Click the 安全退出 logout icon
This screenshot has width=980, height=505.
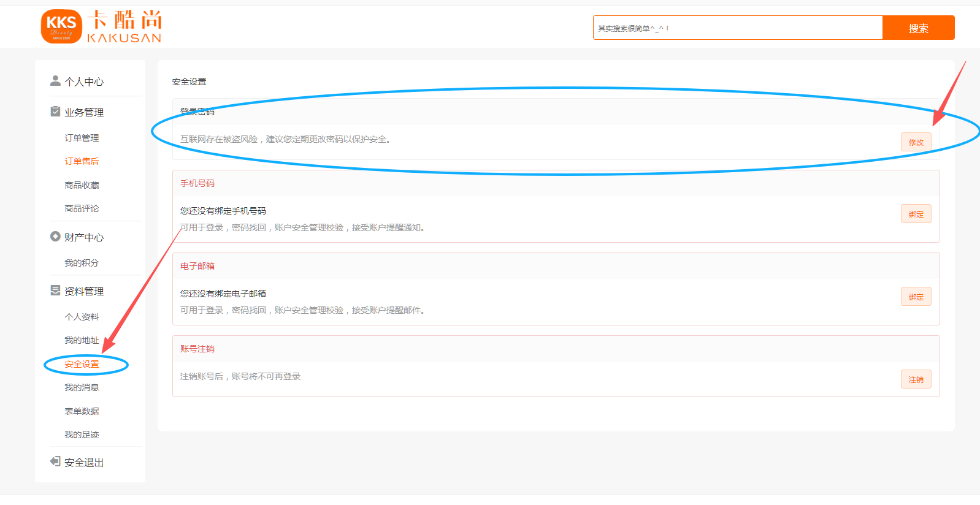(x=55, y=461)
